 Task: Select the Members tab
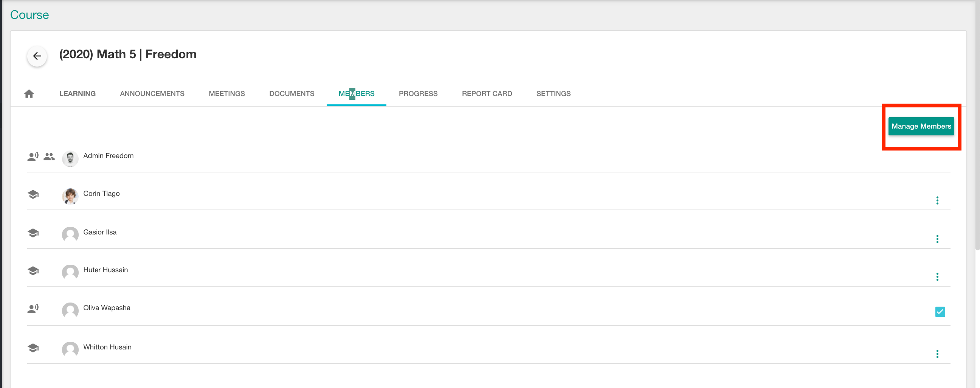357,93
